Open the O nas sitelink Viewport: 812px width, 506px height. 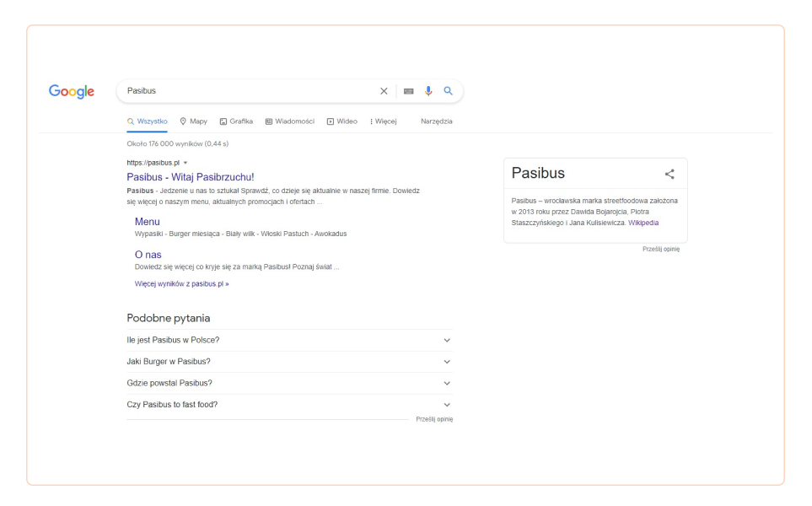tap(148, 255)
